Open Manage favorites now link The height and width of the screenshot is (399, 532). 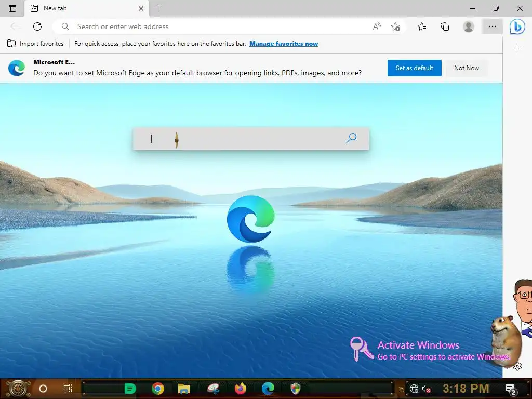(x=284, y=44)
